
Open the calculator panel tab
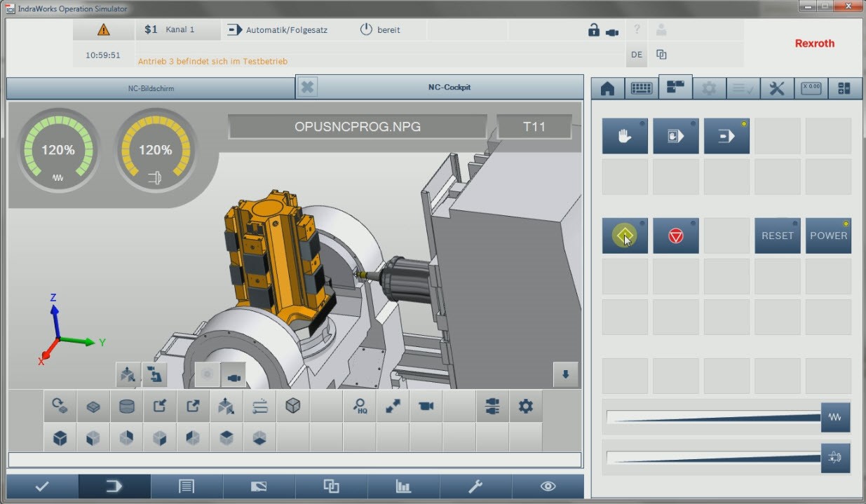point(844,88)
